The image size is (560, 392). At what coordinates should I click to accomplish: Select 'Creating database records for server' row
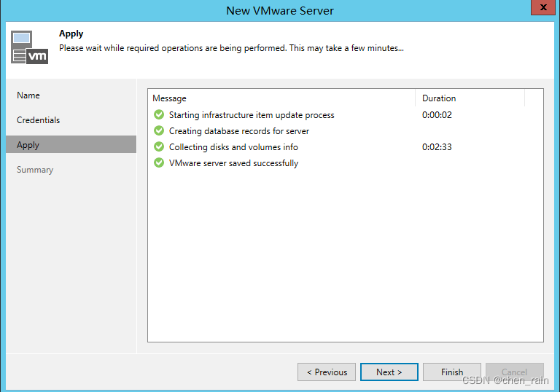pos(346,131)
